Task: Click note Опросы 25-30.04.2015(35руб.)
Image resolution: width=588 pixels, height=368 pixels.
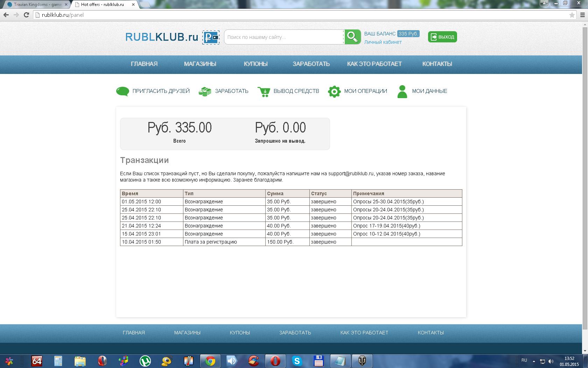Action: 388,202
